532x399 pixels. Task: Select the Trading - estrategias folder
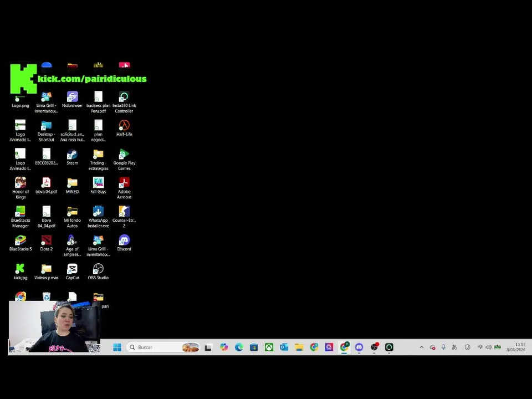click(x=99, y=160)
